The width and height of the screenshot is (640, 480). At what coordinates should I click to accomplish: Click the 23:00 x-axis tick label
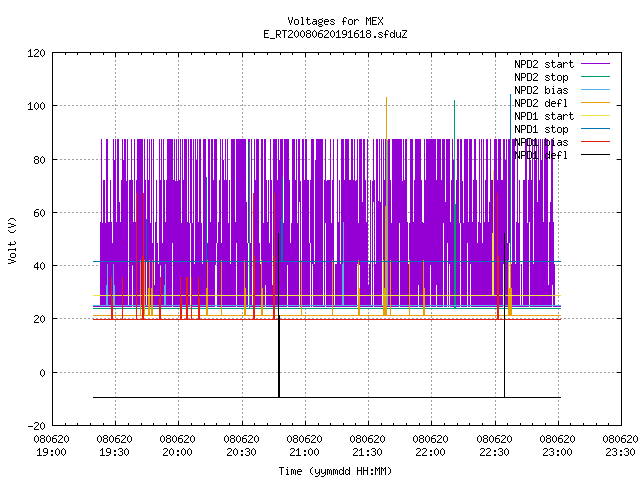tap(558, 452)
